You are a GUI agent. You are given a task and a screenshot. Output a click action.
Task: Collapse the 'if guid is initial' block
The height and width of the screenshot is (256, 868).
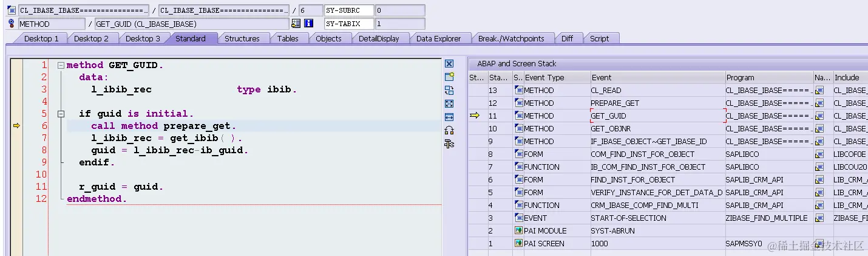pyautogui.click(x=61, y=114)
